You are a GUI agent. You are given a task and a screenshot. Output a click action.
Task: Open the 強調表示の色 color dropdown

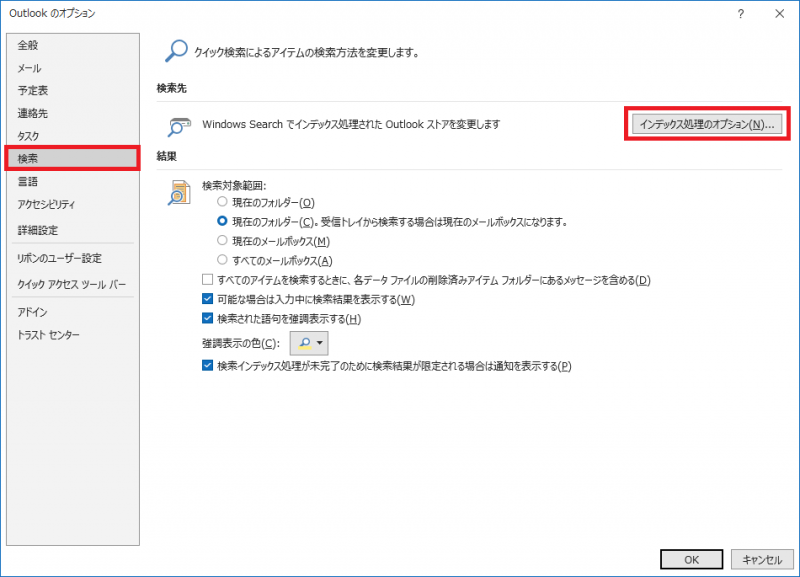pyautogui.click(x=309, y=343)
